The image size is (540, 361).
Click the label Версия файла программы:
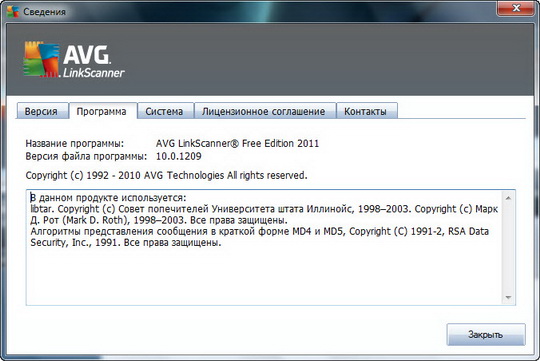pyautogui.click(x=86, y=156)
